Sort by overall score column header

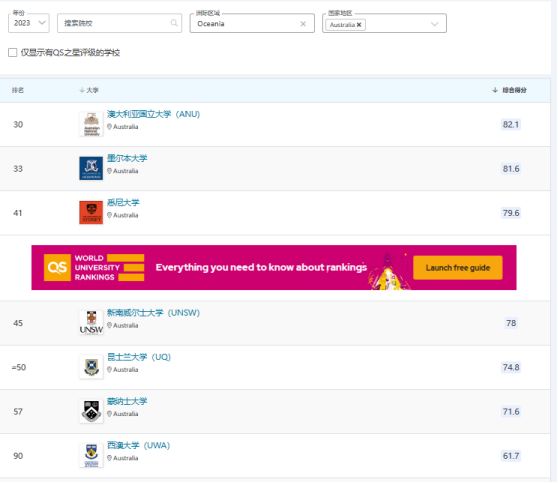pyautogui.click(x=510, y=90)
